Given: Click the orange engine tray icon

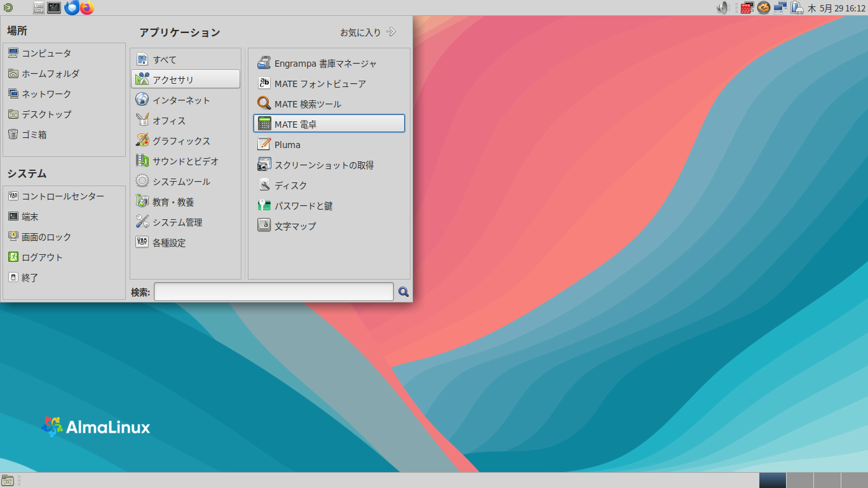Looking at the screenshot, I should (764, 8).
